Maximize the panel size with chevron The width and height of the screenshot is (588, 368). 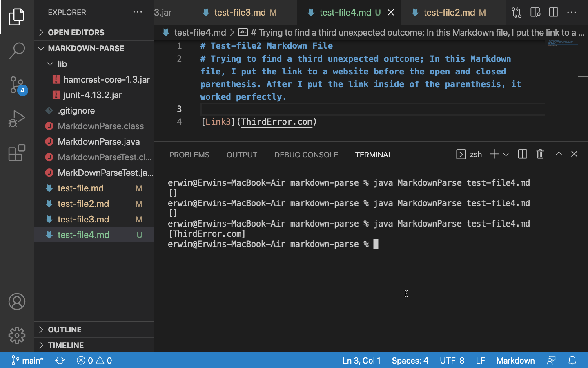pos(559,154)
